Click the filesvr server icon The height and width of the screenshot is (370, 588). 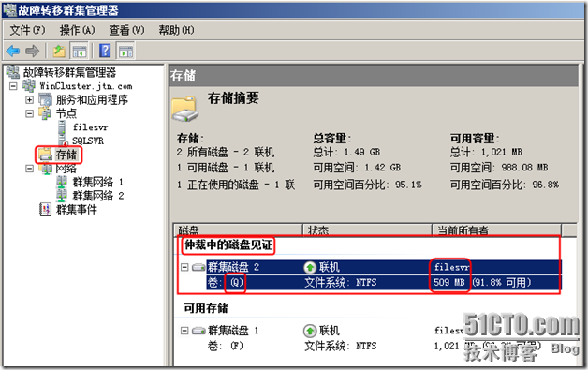(x=62, y=127)
